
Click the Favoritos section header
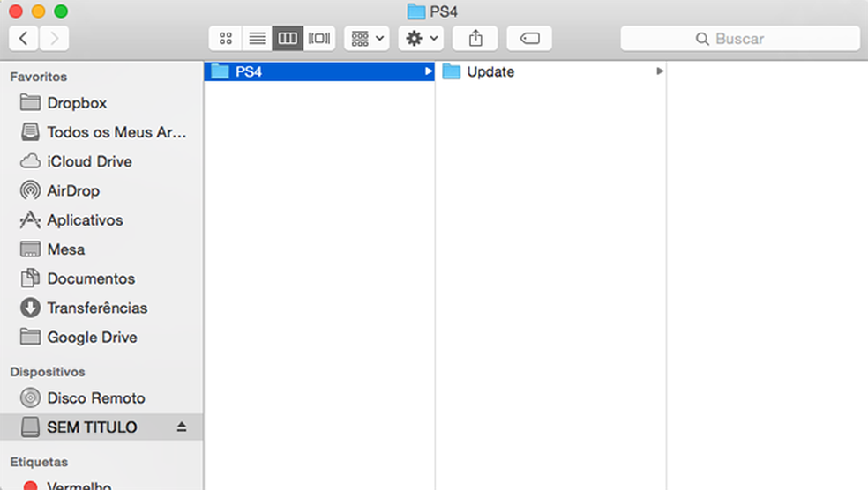pyautogui.click(x=39, y=77)
